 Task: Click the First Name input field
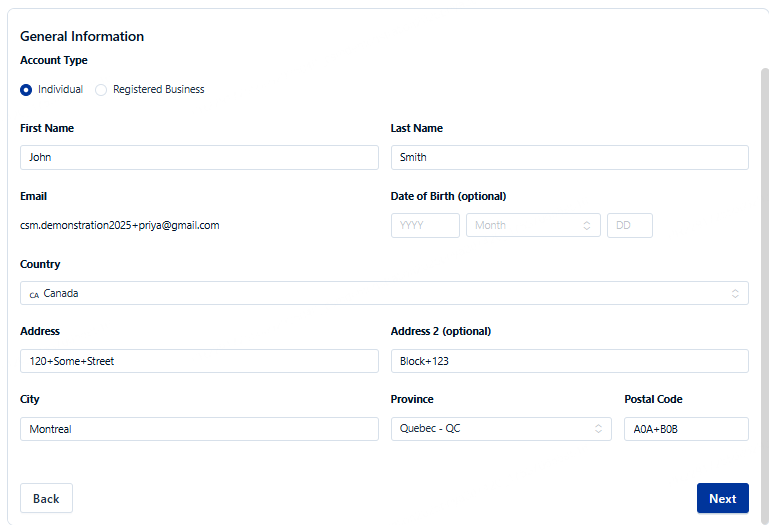pyautogui.click(x=199, y=157)
